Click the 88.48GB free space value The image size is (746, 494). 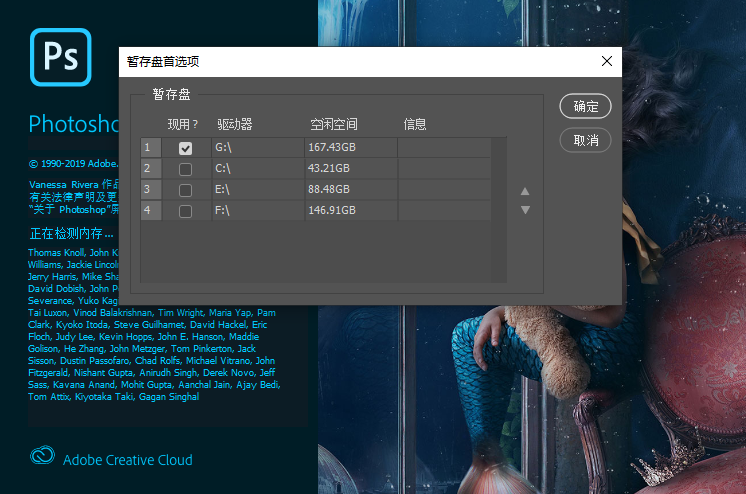[329, 189]
